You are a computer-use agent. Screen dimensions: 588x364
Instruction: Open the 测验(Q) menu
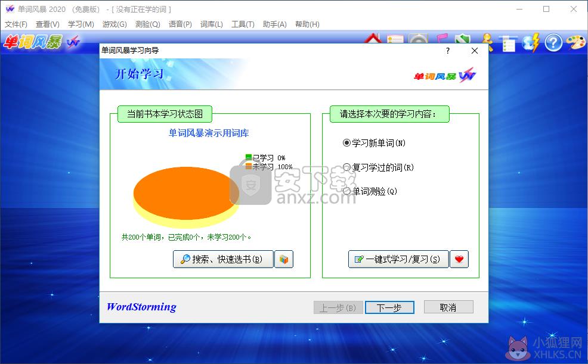point(148,24)
